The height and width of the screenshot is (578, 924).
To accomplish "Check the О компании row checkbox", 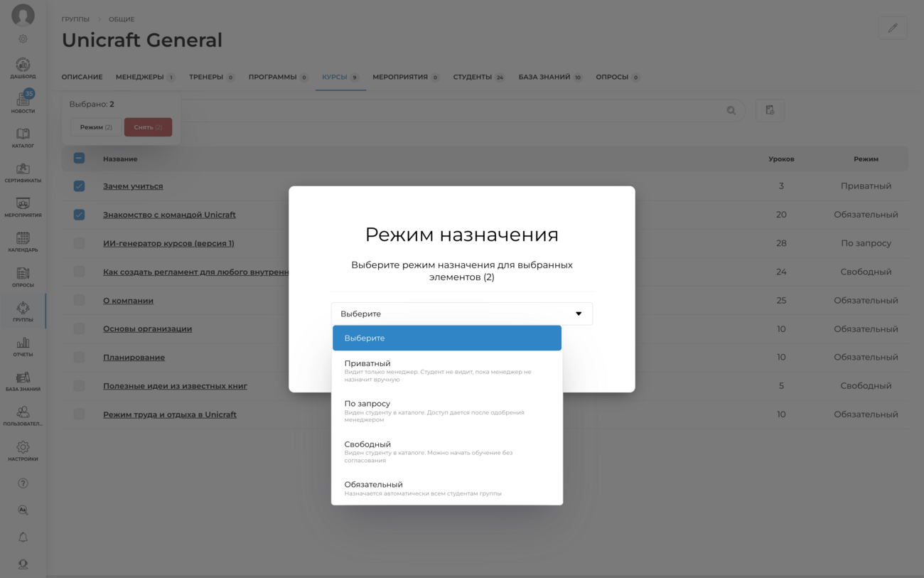I will [79, 300].
